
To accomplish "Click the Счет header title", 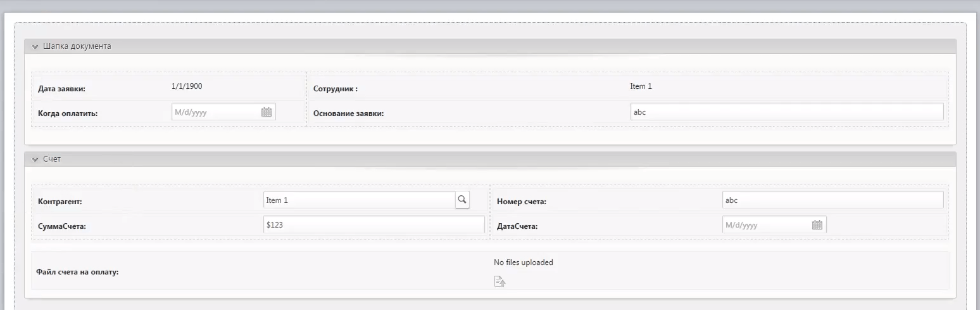I will pyautogui.click(x=52, y=158).
